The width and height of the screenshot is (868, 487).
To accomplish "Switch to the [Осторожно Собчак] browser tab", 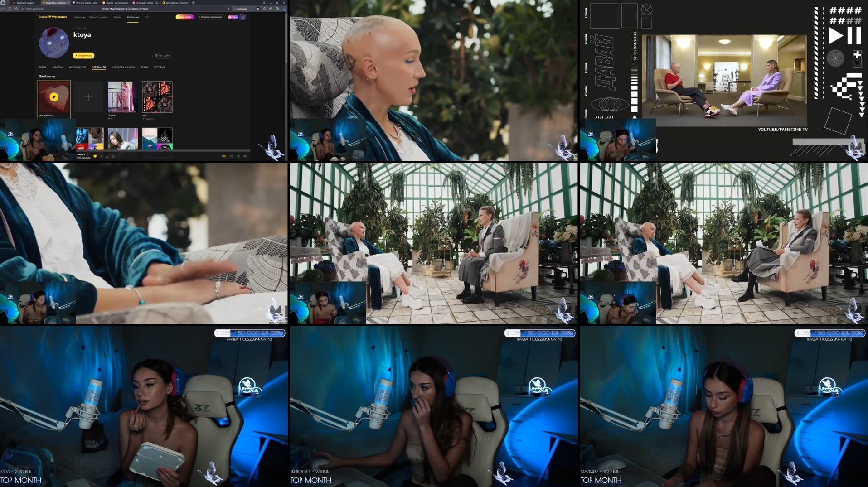I will click(x=175, y=3).
